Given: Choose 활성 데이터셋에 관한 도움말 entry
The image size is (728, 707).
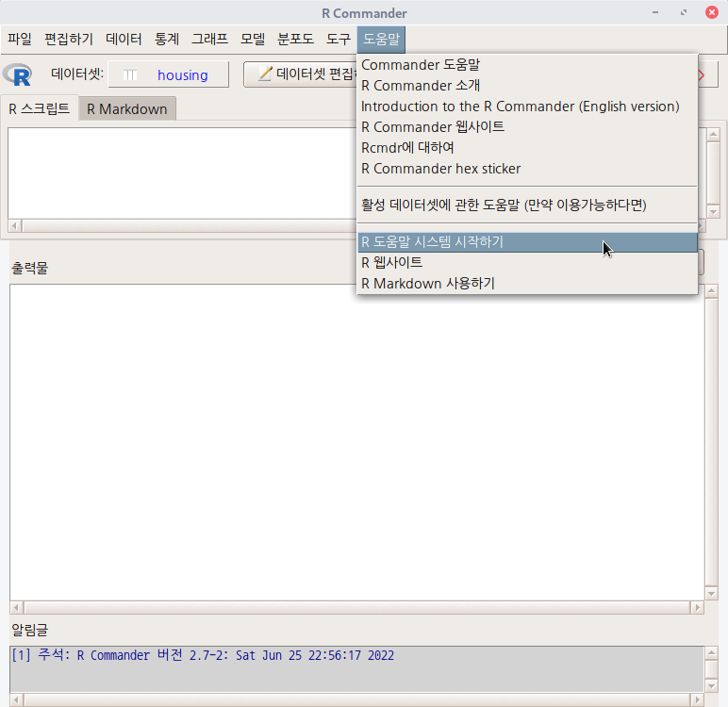Looking at the screenshot, I should [x=527, y=205].
